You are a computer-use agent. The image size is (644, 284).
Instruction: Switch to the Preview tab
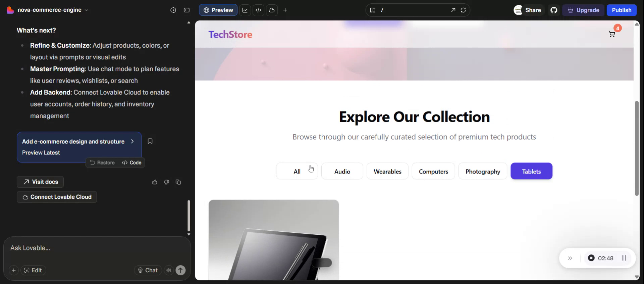point(218,10)
